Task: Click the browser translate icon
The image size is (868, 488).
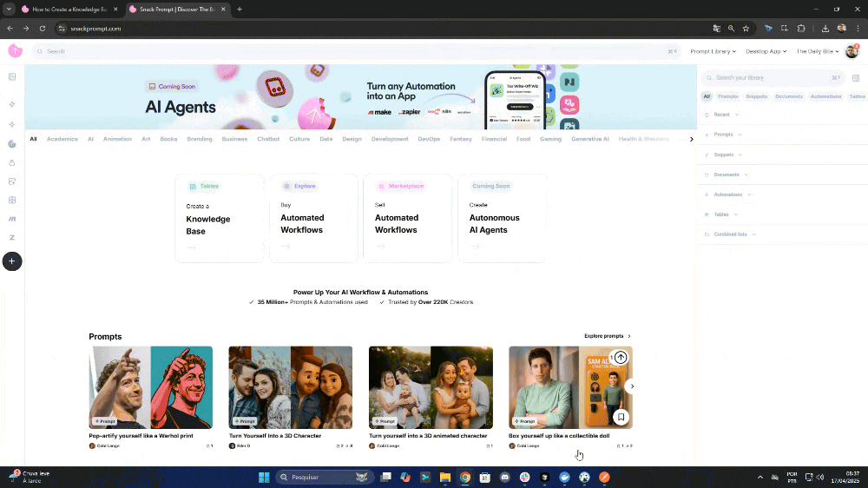Action: coord(717,29)
